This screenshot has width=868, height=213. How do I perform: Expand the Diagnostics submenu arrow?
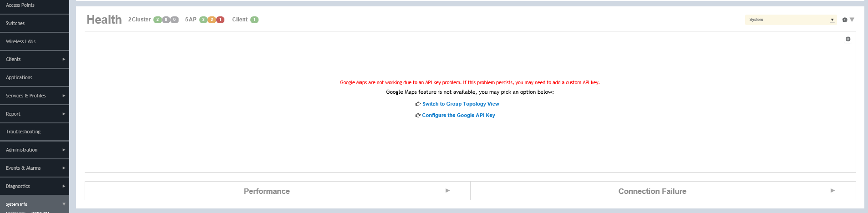(64, 186)
